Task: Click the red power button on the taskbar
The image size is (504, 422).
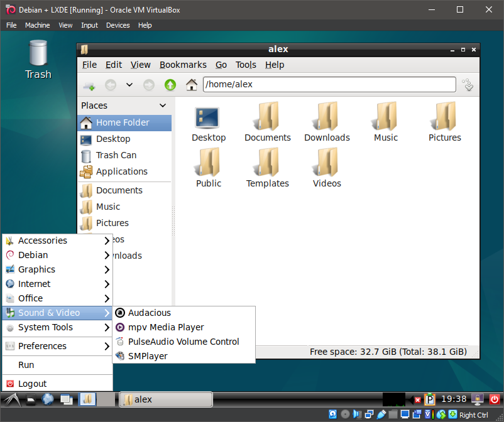Action: point(493,399)
